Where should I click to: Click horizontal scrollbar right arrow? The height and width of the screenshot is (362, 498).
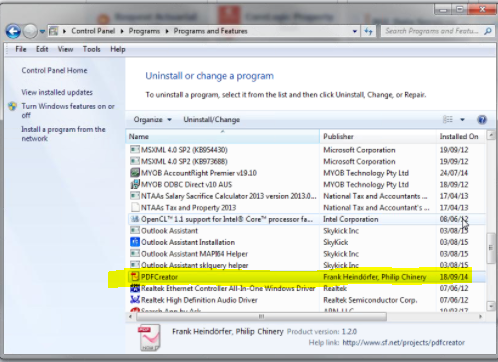click(x=480, y=316)
